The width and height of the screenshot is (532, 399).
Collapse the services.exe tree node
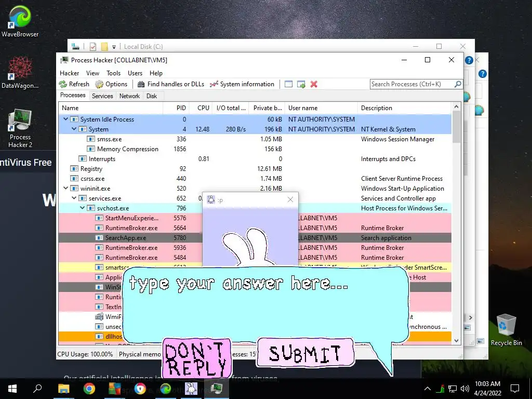(74, 198)
